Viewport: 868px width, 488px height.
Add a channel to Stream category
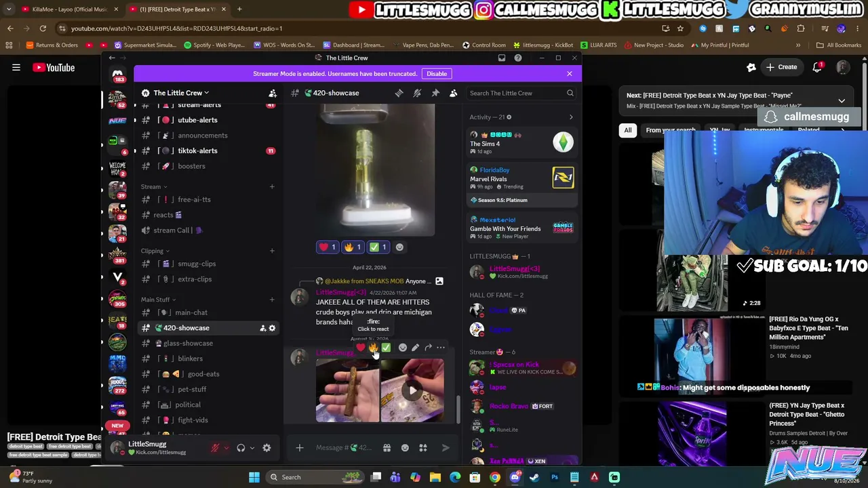tap(272, 186)
